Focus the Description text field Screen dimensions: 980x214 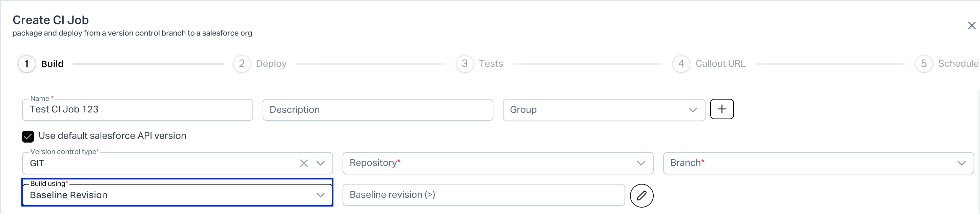pos(377,110)
